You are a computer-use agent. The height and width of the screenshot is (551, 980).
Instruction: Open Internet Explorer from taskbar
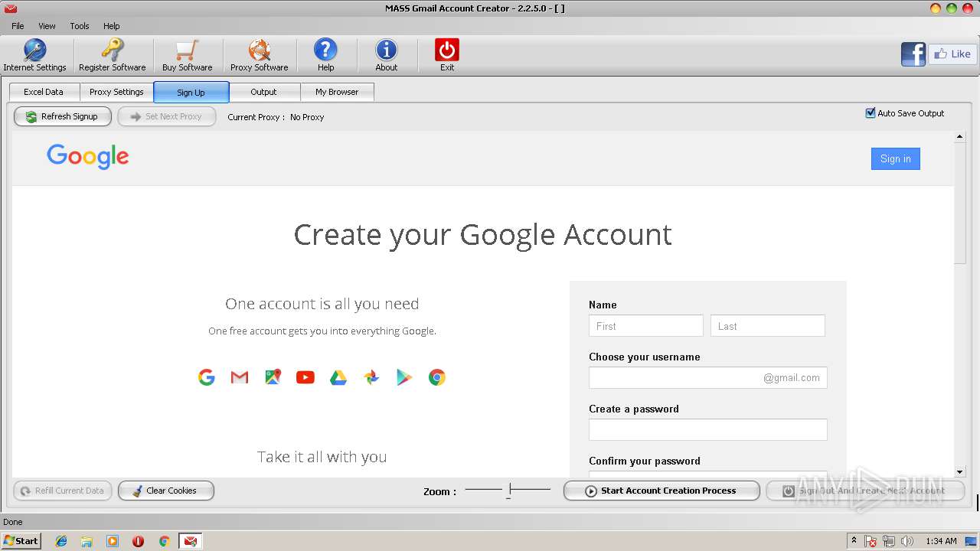tap(61, 541)
